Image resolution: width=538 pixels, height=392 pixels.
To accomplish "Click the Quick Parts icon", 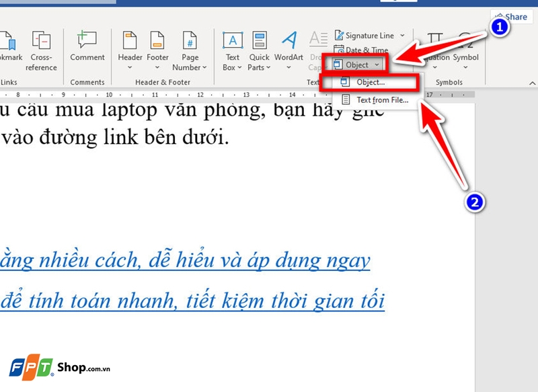I will pyautogui.click(x=260, y=40).
